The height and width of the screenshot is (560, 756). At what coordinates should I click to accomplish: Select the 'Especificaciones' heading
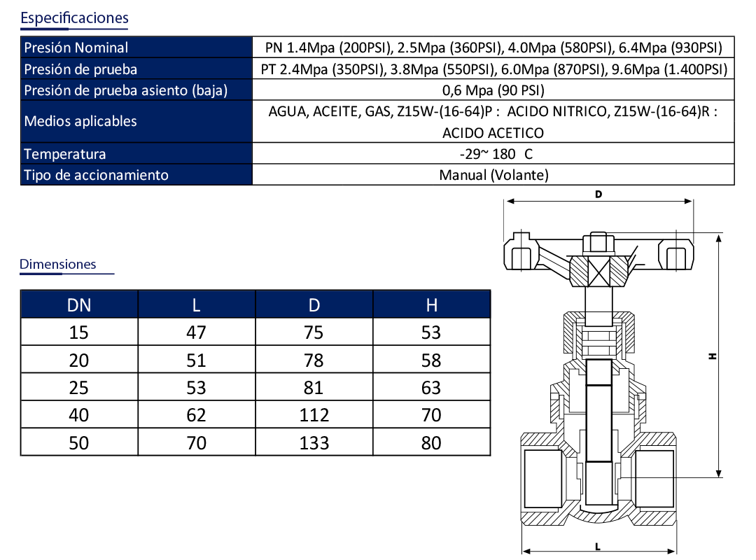point(74,18)
